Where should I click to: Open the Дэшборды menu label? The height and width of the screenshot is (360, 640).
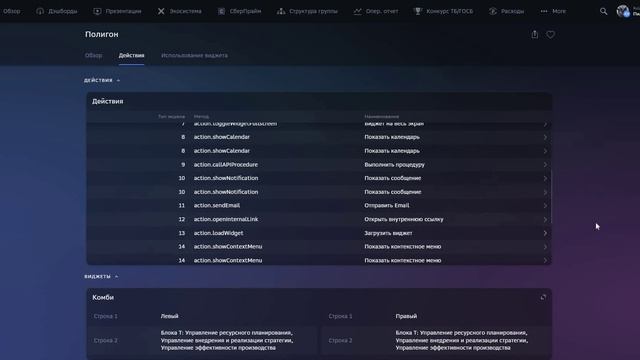click(62, 11)
